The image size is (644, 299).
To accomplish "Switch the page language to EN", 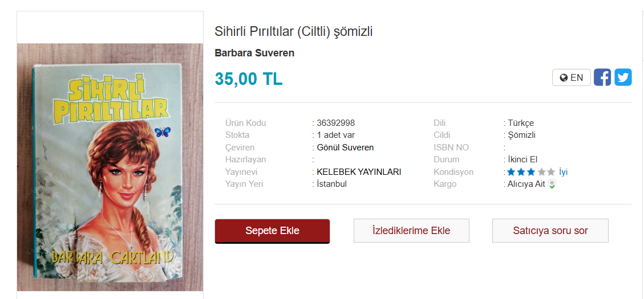I will tap(572, 77).
